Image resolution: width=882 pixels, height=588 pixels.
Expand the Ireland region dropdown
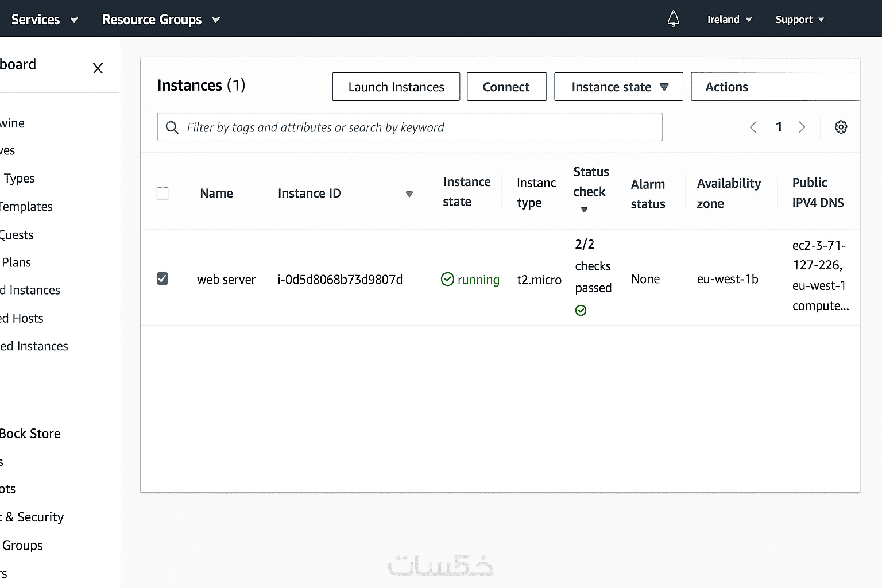pos(729,20)
